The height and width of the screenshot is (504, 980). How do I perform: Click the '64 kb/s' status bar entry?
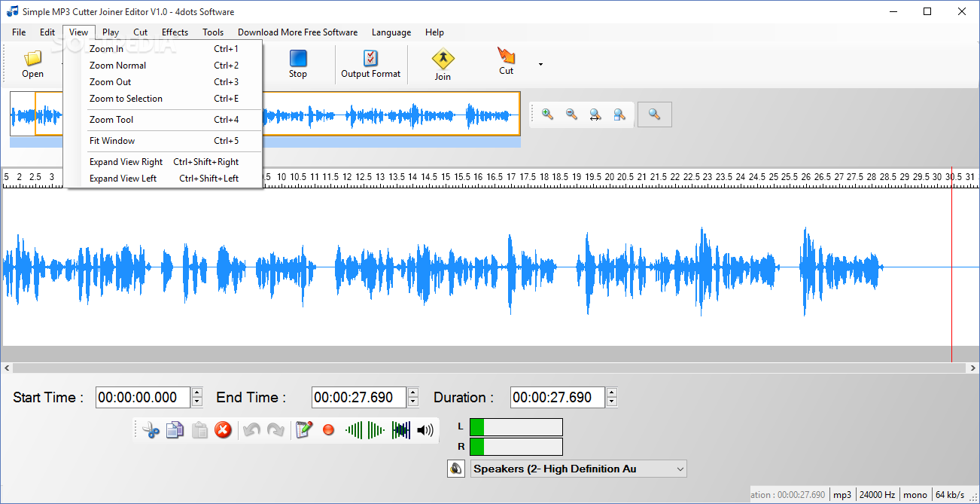[950, 495]
